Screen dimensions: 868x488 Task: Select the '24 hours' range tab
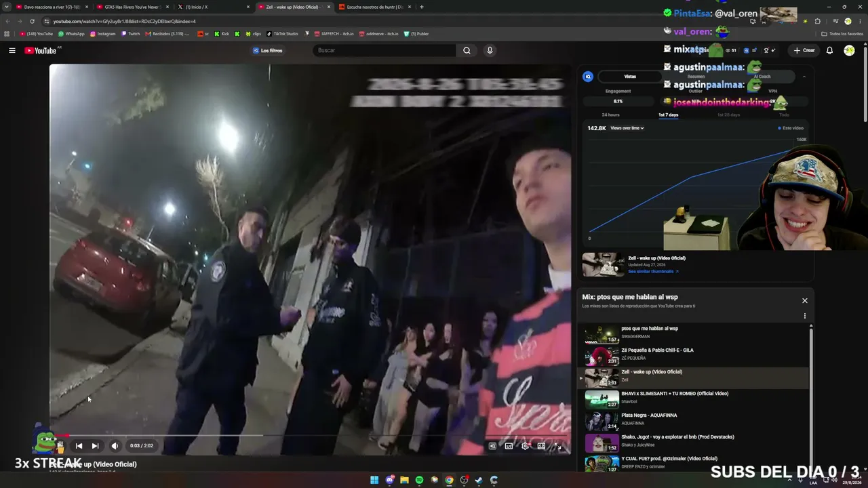point(610,115)
